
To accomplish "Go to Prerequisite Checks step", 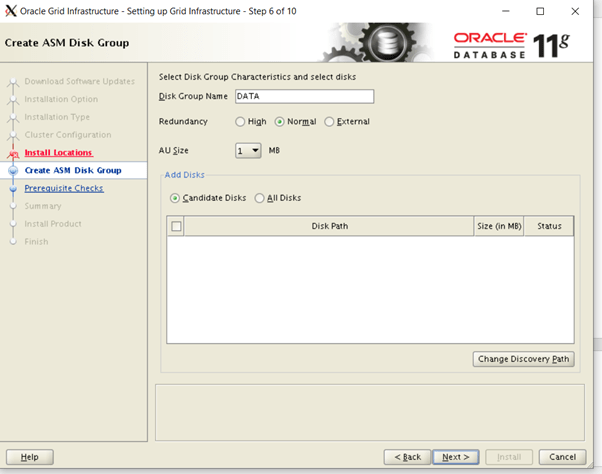I will pos(63,188).
